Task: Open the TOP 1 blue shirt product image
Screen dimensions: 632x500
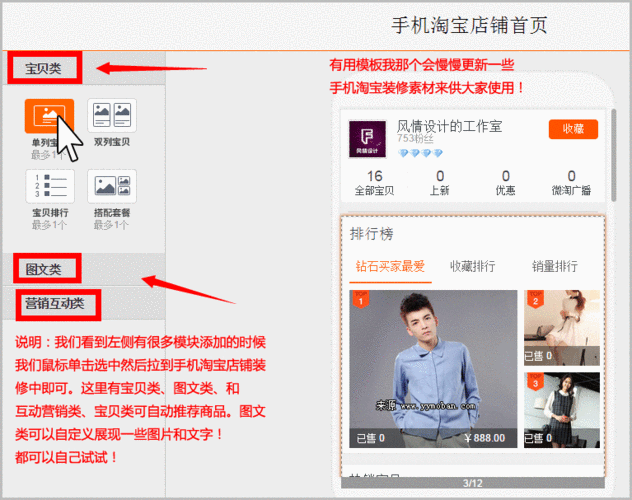Action: click(x=433, y=369)
